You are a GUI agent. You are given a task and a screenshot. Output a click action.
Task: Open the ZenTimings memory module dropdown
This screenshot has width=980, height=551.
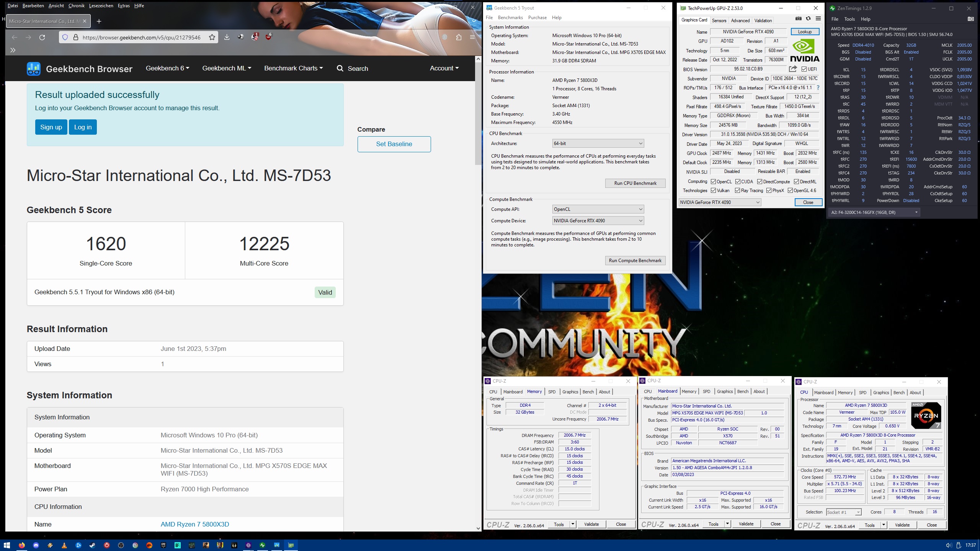(x=874, y=212)
